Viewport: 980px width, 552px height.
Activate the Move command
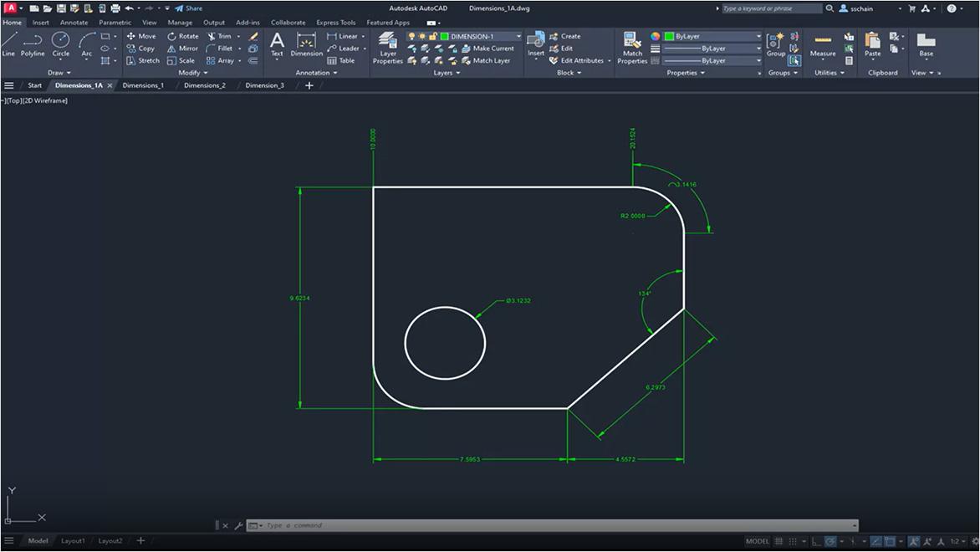coord(143,36)
